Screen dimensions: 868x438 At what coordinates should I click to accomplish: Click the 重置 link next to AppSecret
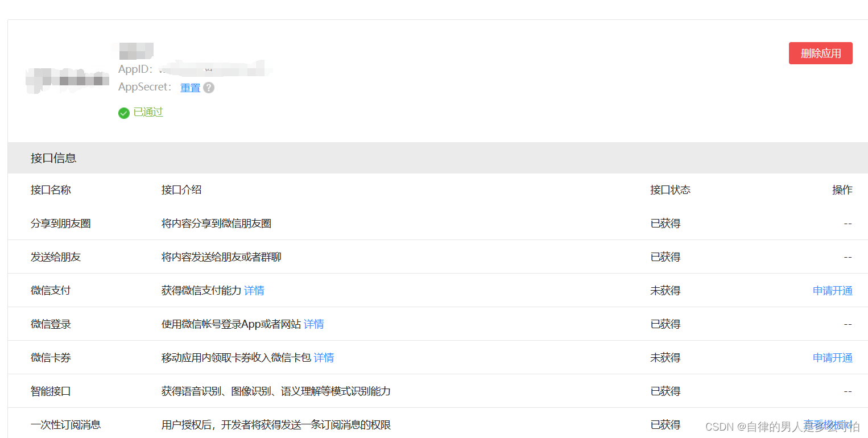[191, 88]
